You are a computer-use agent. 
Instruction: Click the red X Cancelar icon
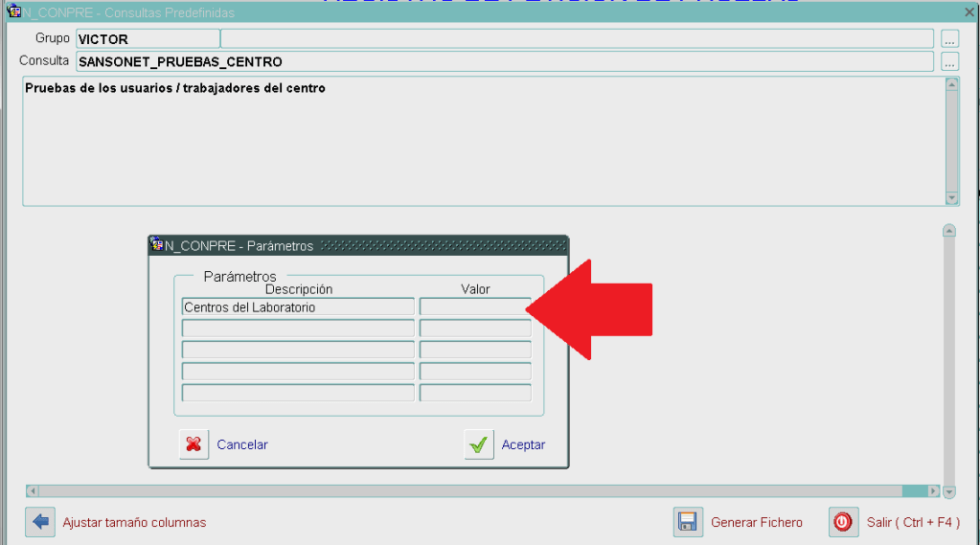tap(194, 444)
